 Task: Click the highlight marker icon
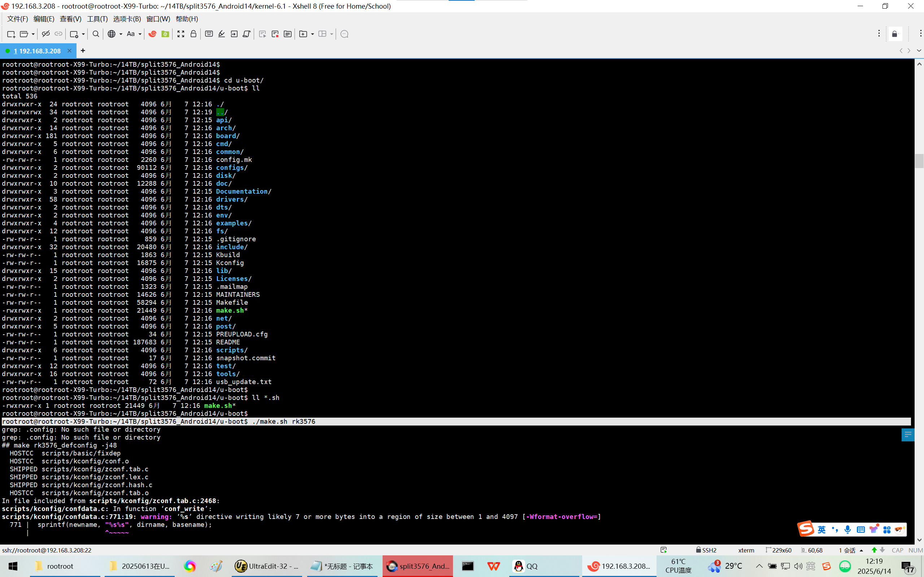[x=222, y=34]
